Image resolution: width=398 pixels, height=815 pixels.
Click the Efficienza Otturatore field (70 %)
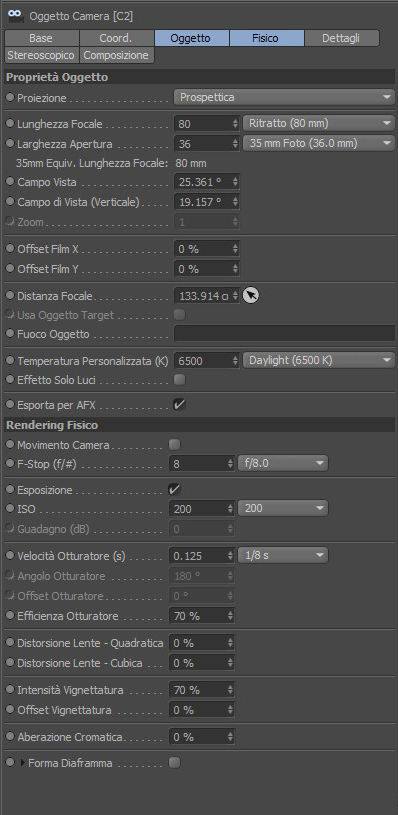click(198, 616)
